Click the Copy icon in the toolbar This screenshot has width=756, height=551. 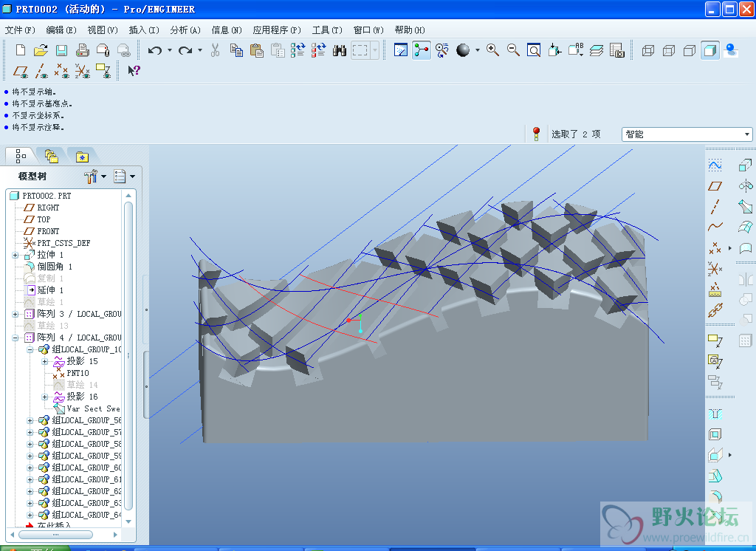click(236, 50)
